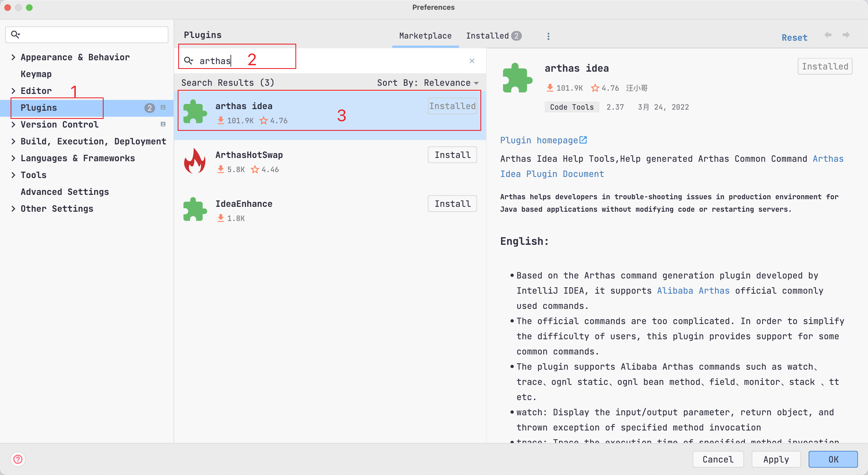The image size is (868, 475).
Task: Click the plugin vendor name 汪小哥
Action: click(637, 88)
